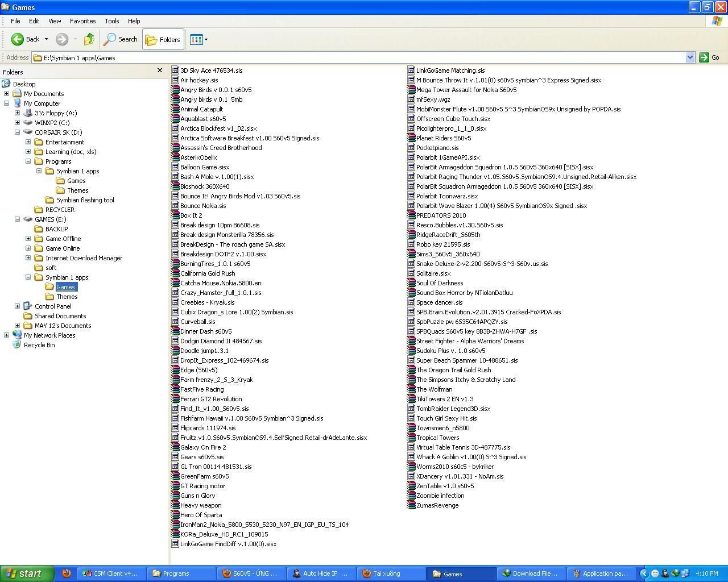Select Tropical Towers archive icon
The height and width of the screenshot is (582, 728).
coord(411,438)
